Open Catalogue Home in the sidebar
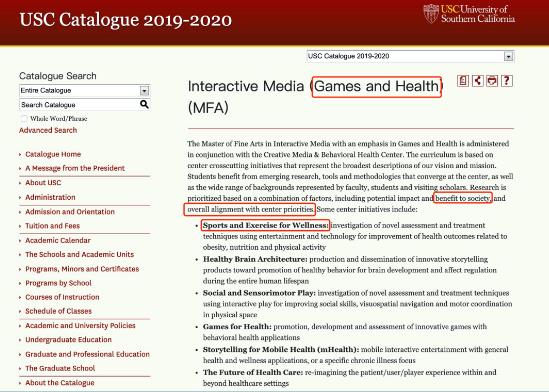Viewport: 549px width, 392px height. [x=53, y=154]
